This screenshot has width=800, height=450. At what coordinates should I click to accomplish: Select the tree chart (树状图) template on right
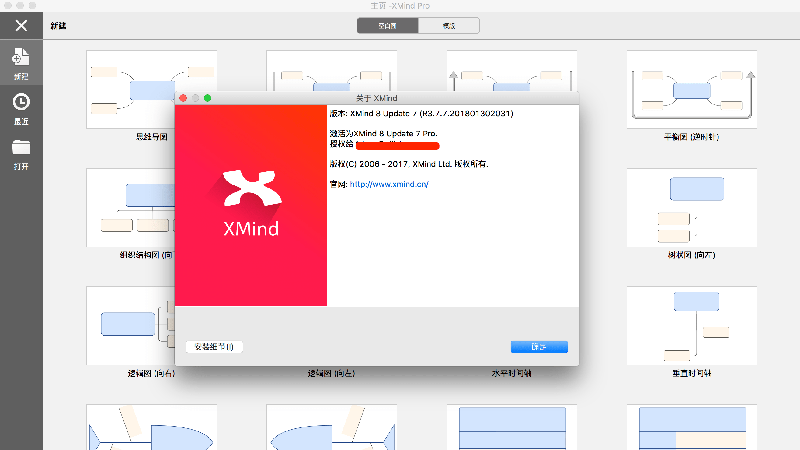point(689,207)
